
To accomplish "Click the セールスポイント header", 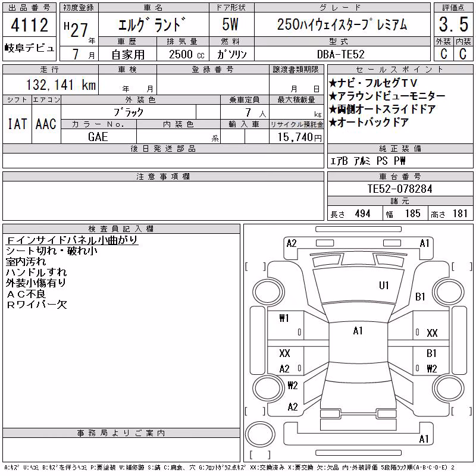I will tap(400, 70).
